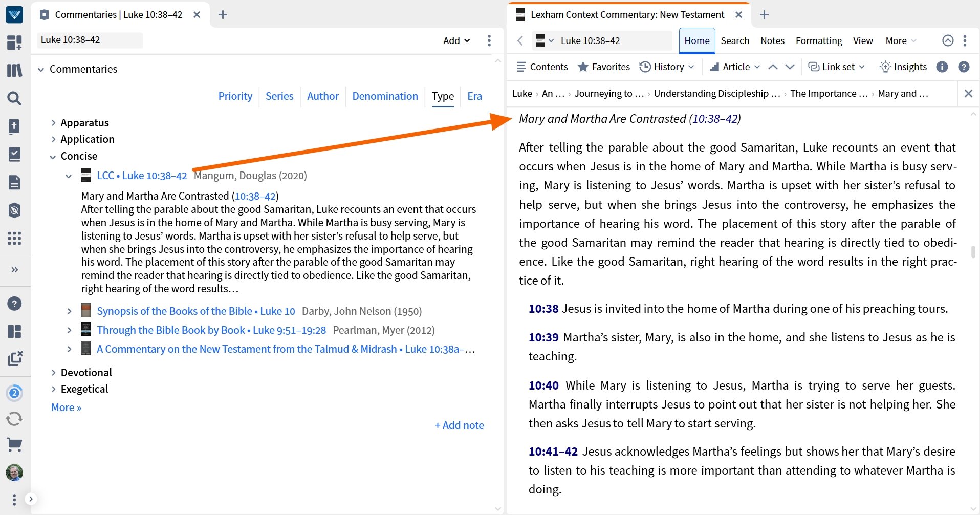This screenshot has width=980, height=515.
Task: Go to next article down arrow
Action: [x=790, y=67]
